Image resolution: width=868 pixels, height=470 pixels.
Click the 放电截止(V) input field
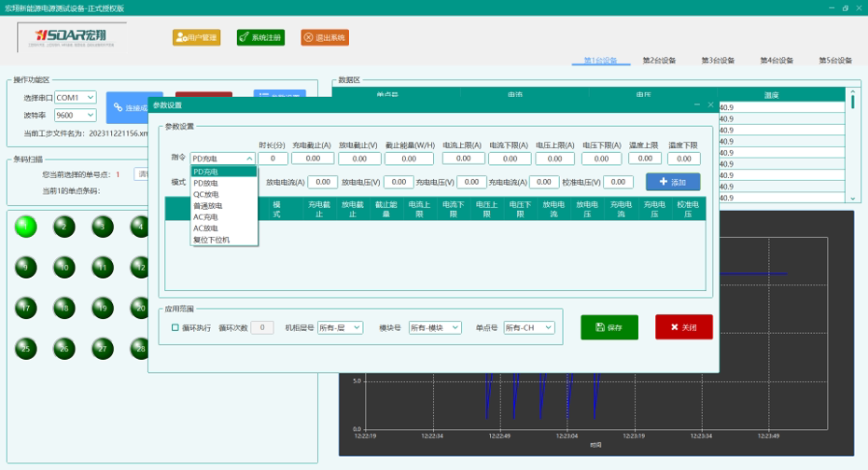coord(359,159)
